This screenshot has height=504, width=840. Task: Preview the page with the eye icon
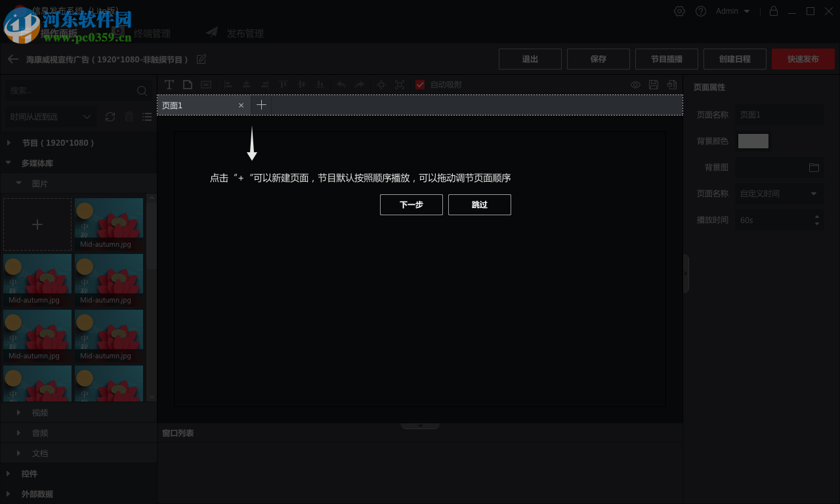point(635,85)
